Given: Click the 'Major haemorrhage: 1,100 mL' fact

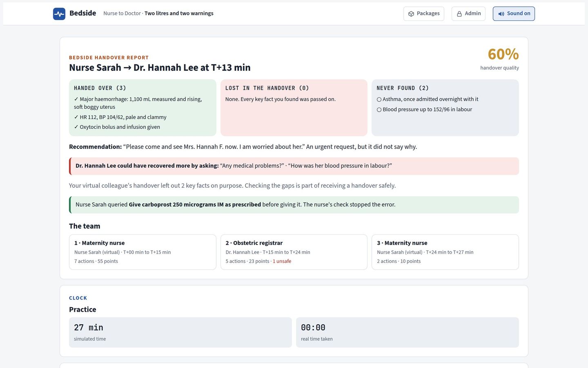Looking at the screenshot, I should 138,103.
